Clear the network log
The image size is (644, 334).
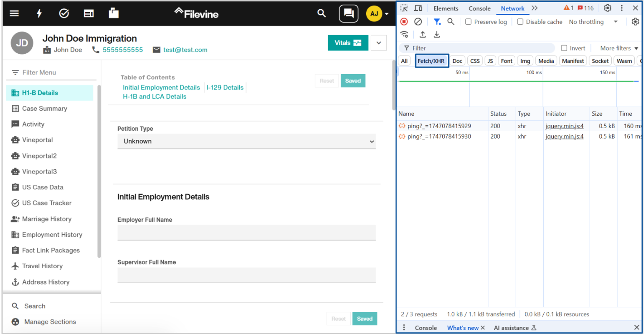(418, 21)
